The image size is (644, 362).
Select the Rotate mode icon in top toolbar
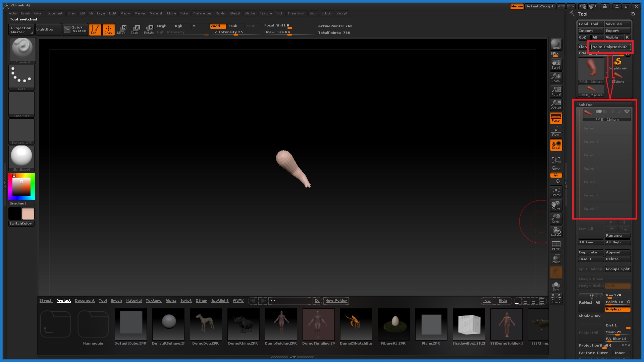[x=149, y=29]
